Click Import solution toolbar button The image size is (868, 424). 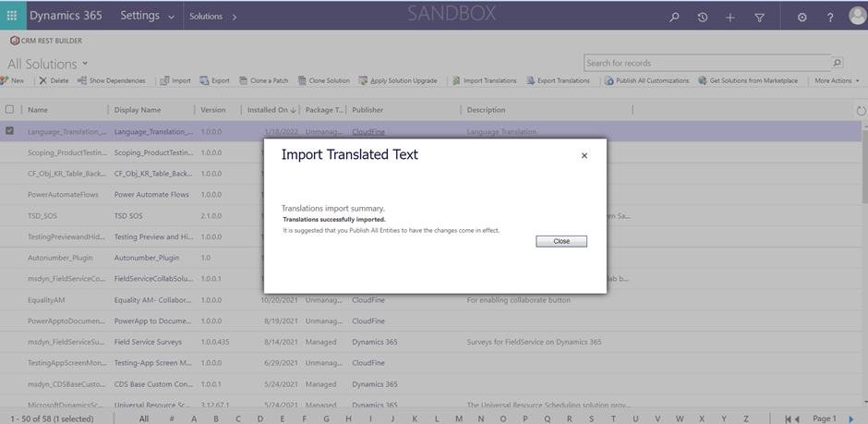pyautogui.click(x=175, y=80)
